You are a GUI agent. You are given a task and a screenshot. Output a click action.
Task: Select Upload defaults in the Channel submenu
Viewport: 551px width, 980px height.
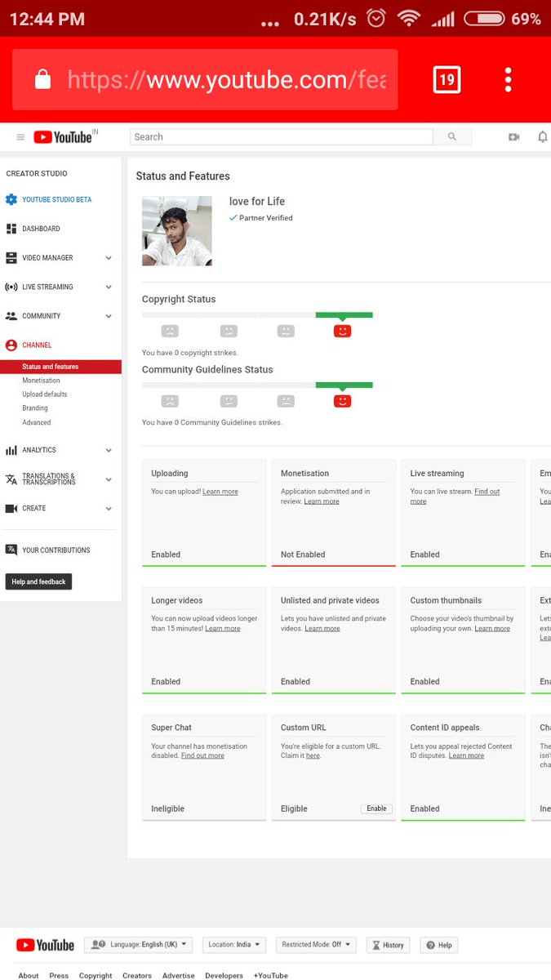[x=45, y=394]
